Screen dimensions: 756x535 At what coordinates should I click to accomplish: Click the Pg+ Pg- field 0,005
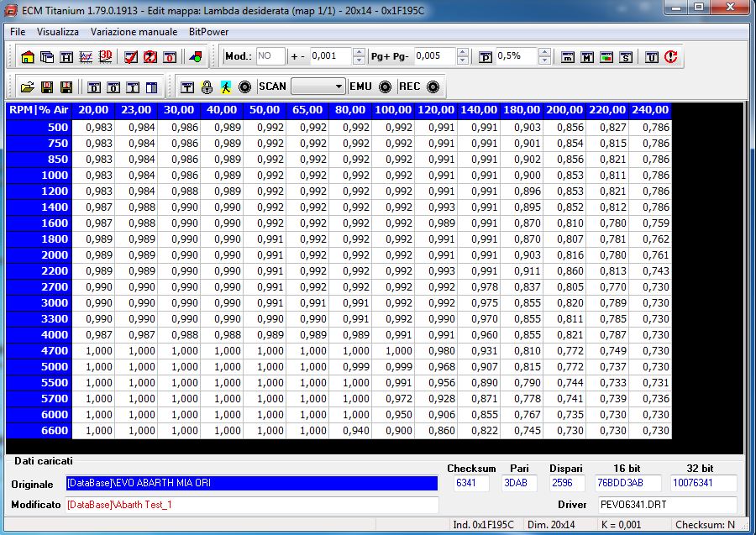435,56
